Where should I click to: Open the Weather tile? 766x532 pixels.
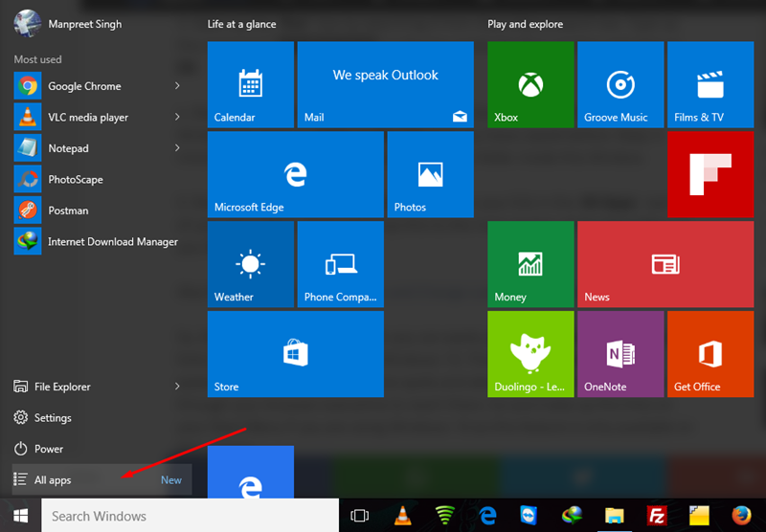point(251,264)
